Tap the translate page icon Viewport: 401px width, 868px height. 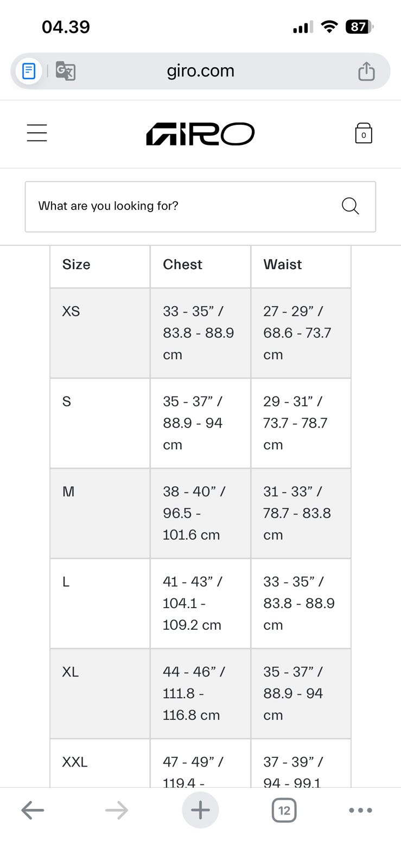coord(66,71)
